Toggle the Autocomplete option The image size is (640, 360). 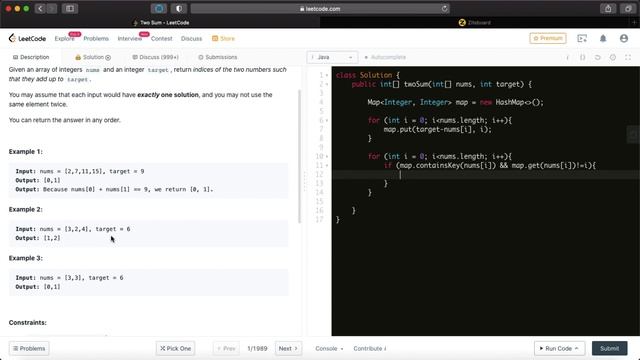pyautogui.click(x=385, y=57)
